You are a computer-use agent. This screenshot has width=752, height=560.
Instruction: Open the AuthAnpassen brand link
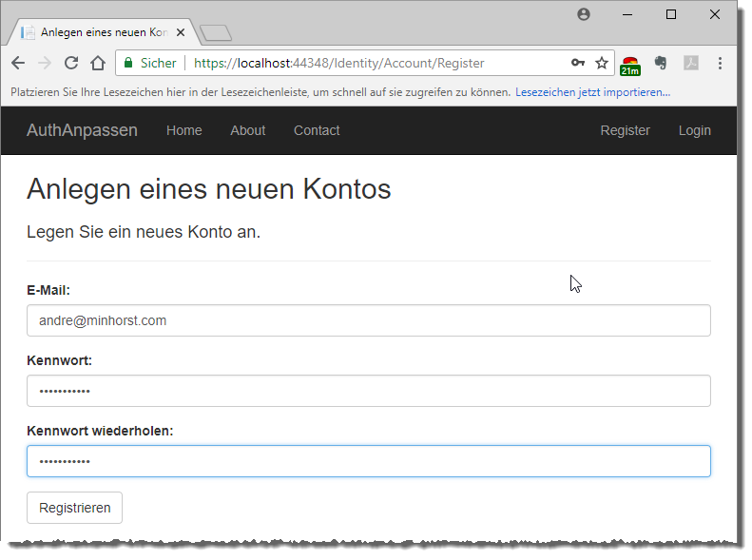(x=82, y=130)
